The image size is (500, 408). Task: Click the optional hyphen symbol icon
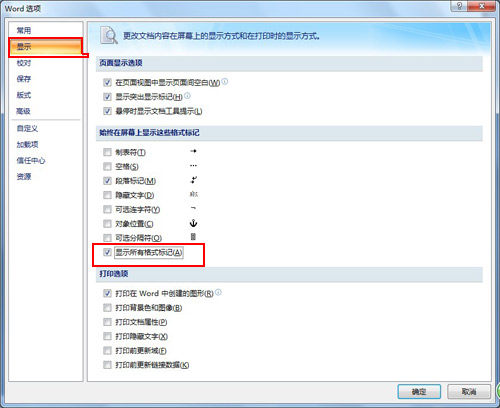tap(193, 208)
